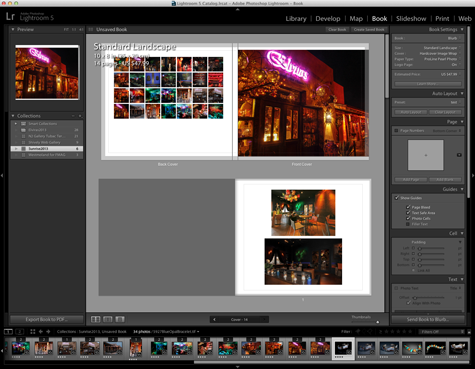Click toolbar icon left of Unsaved Book
Viewport: 475px width, 369px height.
point(91,29)
